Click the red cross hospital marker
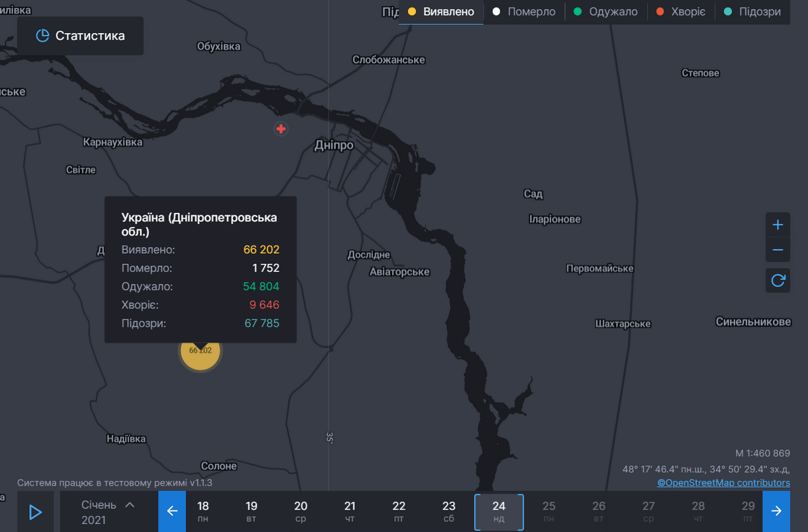 (x=281, y=129)
